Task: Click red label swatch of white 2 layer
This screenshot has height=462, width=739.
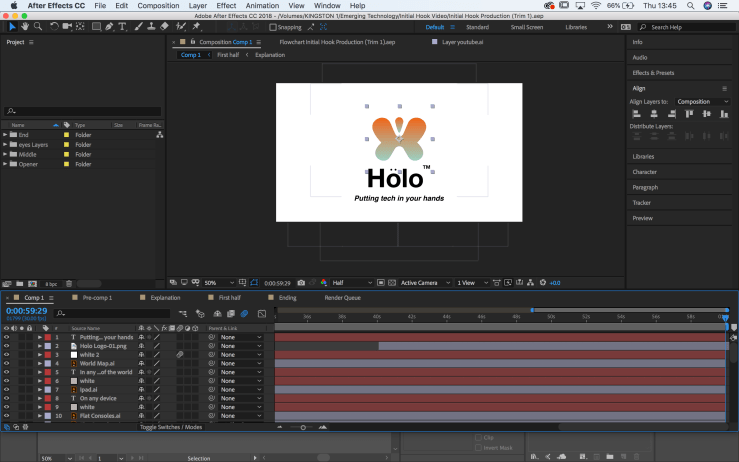Action: pos(48,355)
